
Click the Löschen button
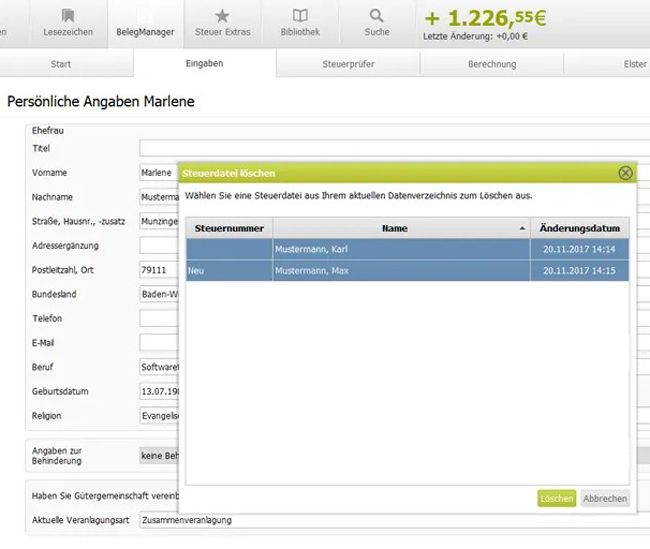557,498
